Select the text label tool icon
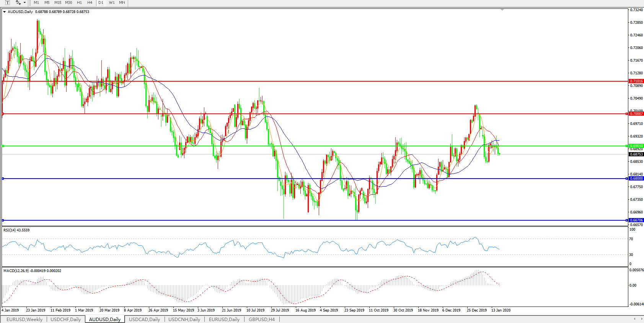Screen dimensions: 644x323 pos(7,3)
